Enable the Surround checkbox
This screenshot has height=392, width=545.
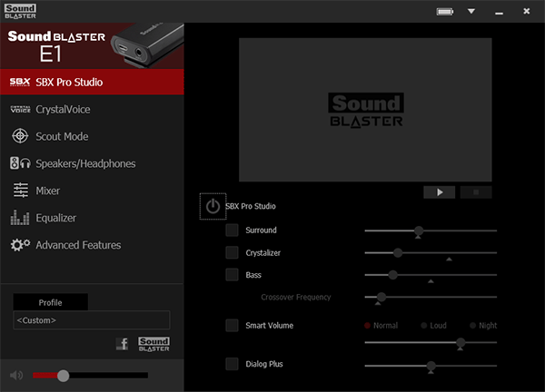click(232, 230)
